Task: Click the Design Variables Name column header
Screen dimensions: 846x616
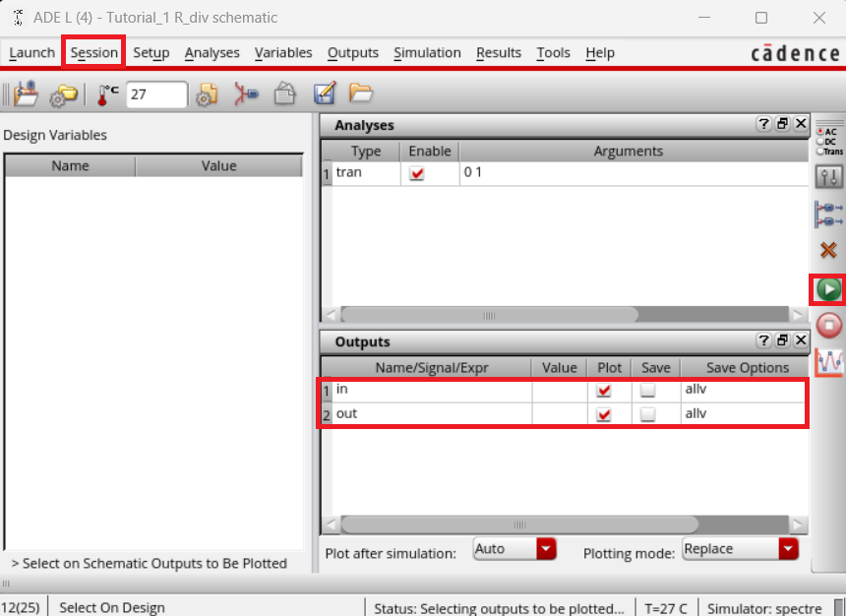Action: coord(70,166)
